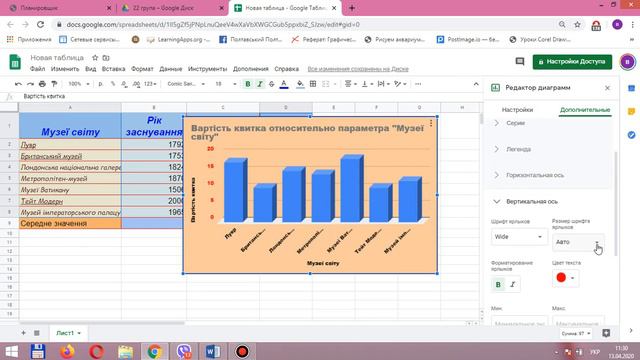This screenshot has width=640, height=360.
Task: Undo the last action in Sheets toolbar
Action: tap(18, 84)
